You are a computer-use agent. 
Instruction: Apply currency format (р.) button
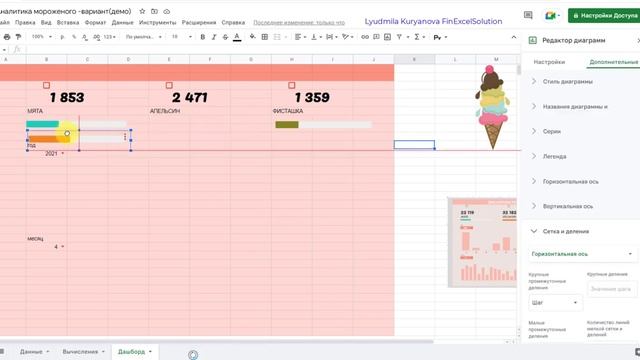pyautogui.click(x=62, y=37)
